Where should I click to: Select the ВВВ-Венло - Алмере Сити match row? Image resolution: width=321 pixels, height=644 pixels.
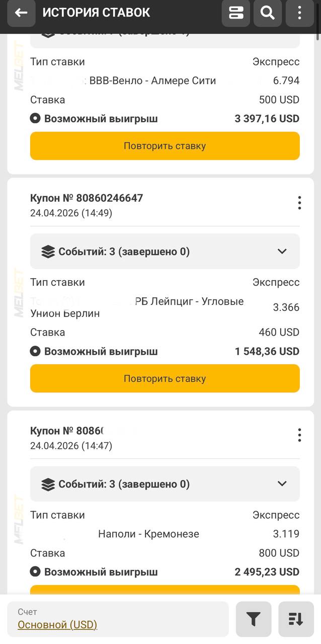point(152,80)
